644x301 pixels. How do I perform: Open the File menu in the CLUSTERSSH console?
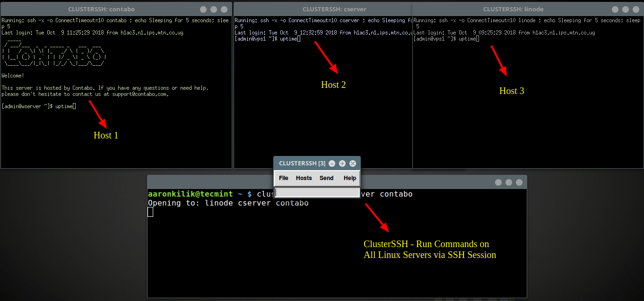pos(283,178)
